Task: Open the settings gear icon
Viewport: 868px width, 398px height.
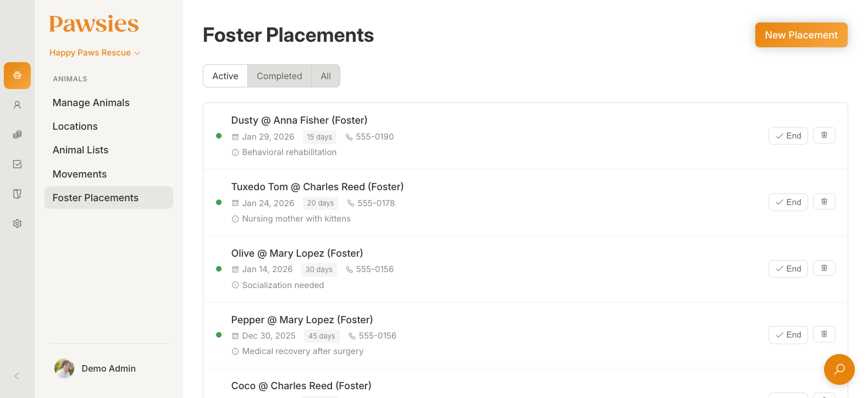Action: (17, 224)
